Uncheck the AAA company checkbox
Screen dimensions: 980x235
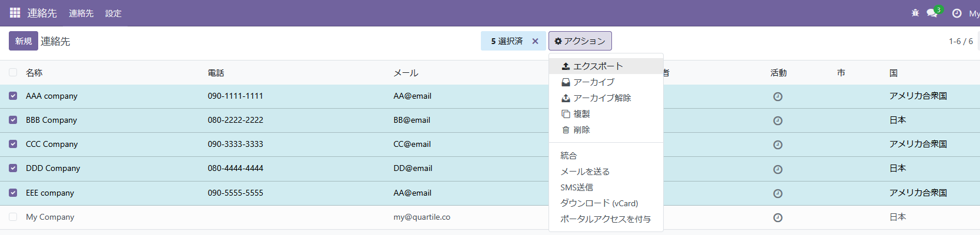13,96
